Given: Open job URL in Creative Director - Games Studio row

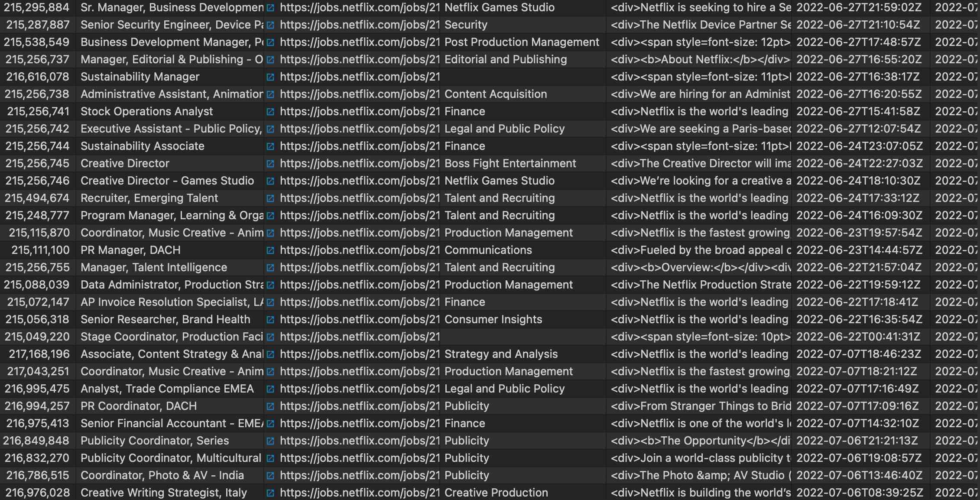Looking at the screenshot, I should pos(359,181).
